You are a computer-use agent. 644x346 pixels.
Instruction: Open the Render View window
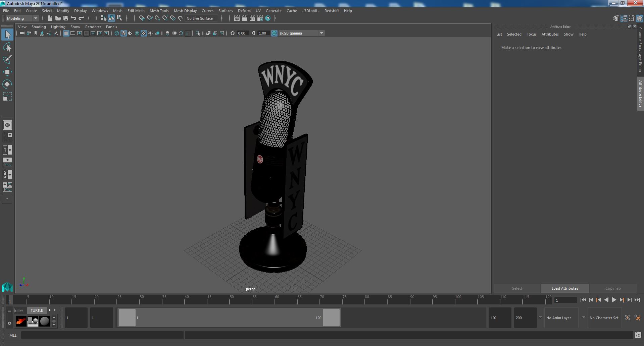237,18
